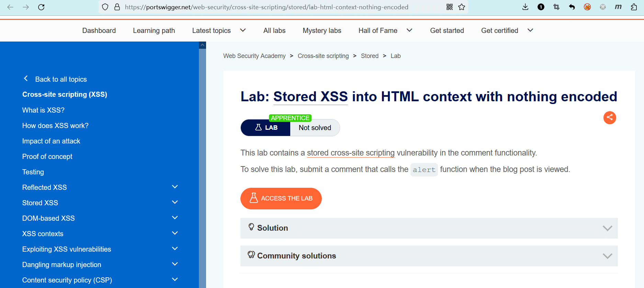Expand the Stored XSS sidebar chevron
The height and width of the screenshot is (288, 644).
point(175,203)
